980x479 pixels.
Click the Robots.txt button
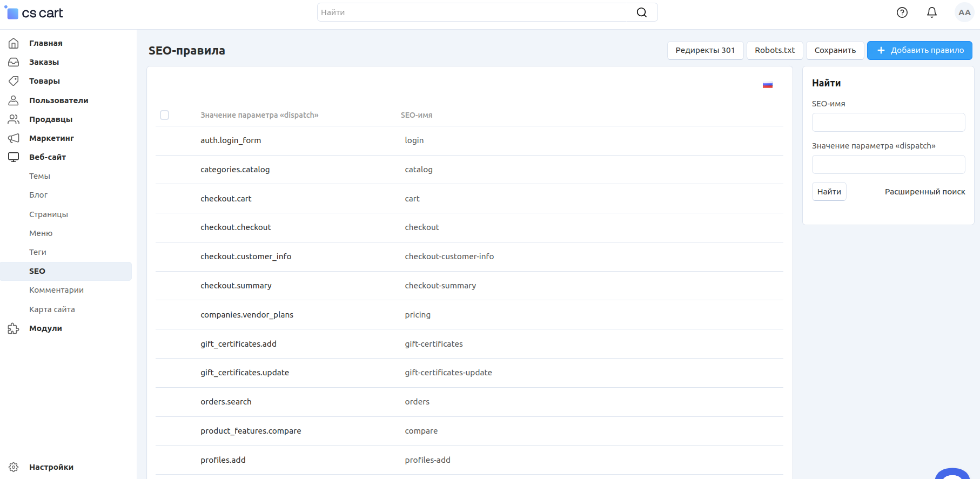pos(774,50)
